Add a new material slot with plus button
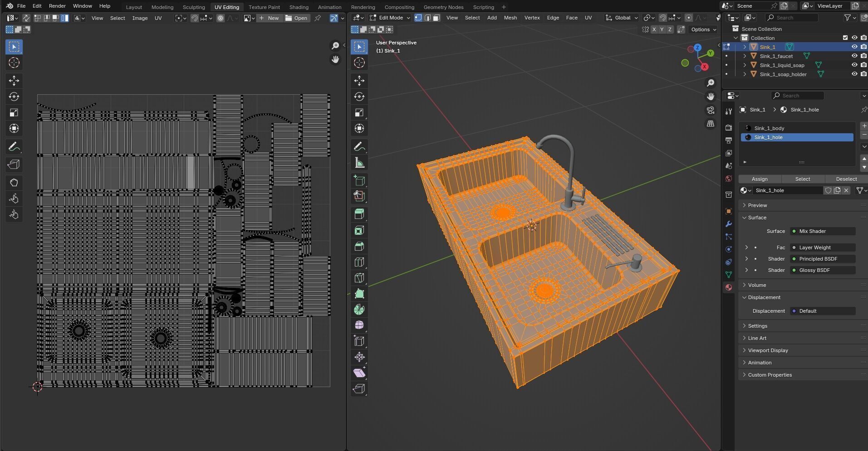The image size is (868, 451). (864, 126)
